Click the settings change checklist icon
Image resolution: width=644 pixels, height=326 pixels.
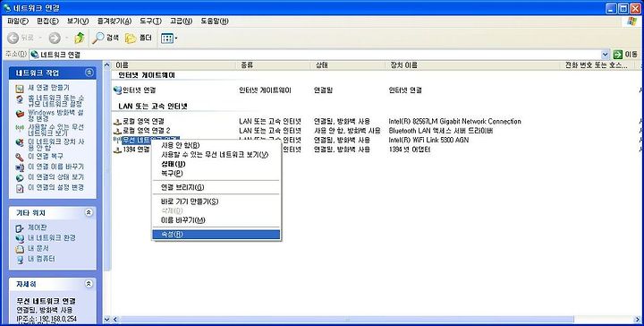point(20,188)
